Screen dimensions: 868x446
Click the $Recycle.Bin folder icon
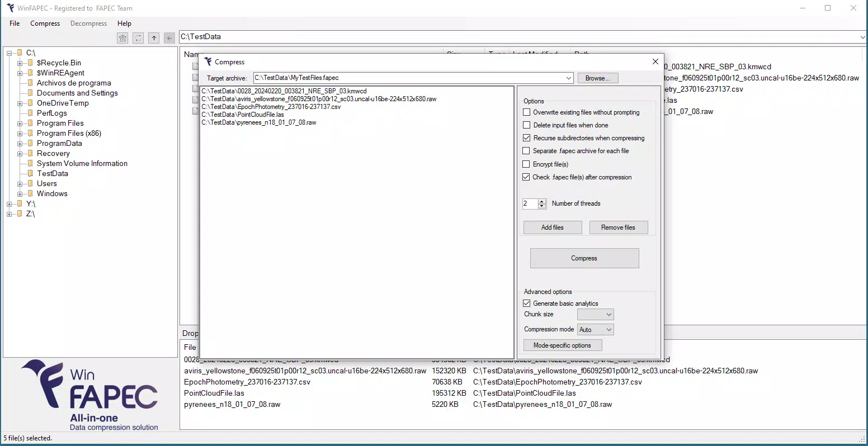click(30, 63)
